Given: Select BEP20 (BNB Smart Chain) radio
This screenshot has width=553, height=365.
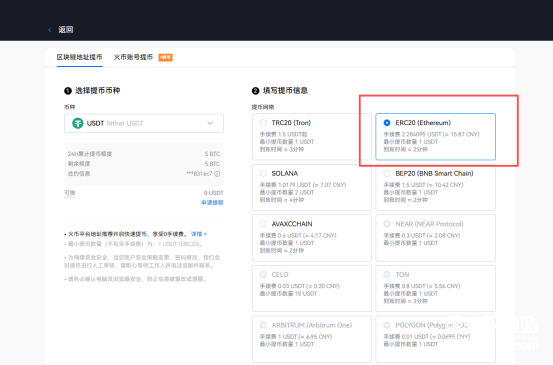Looking at the screenshot, I should point(387,173).
